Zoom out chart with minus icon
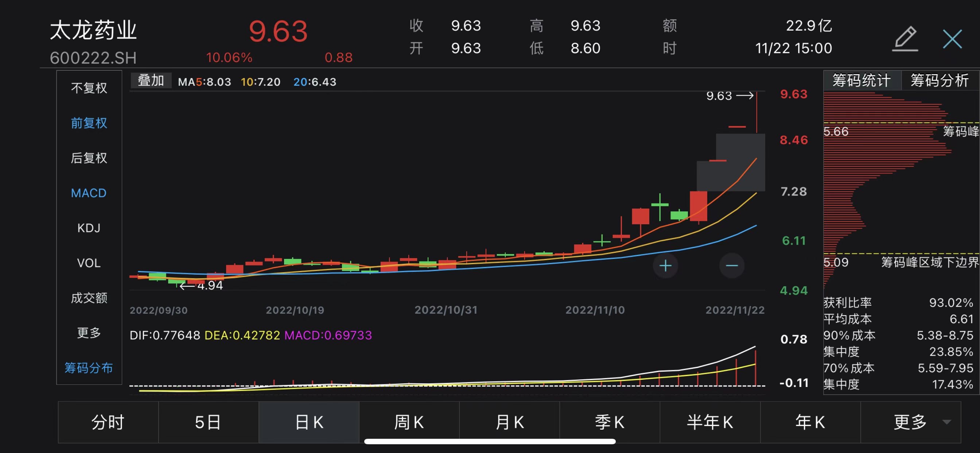Viewport: 980px width, 453px height. (x=732, y=265)
